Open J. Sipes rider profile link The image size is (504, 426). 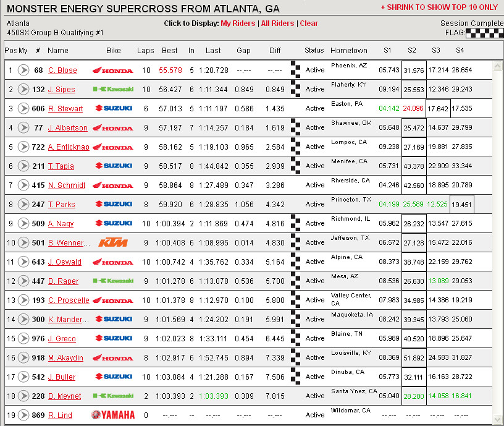61,90
